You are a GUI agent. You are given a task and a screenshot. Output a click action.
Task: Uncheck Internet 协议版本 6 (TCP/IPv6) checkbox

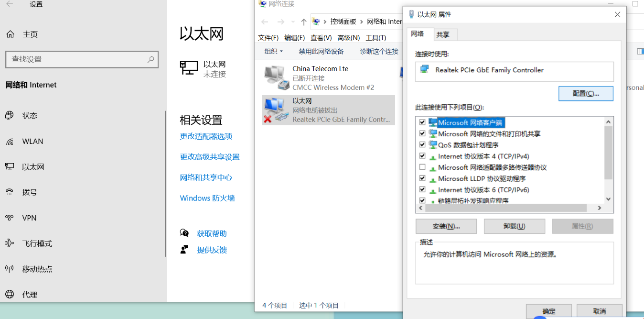(422, 189)
